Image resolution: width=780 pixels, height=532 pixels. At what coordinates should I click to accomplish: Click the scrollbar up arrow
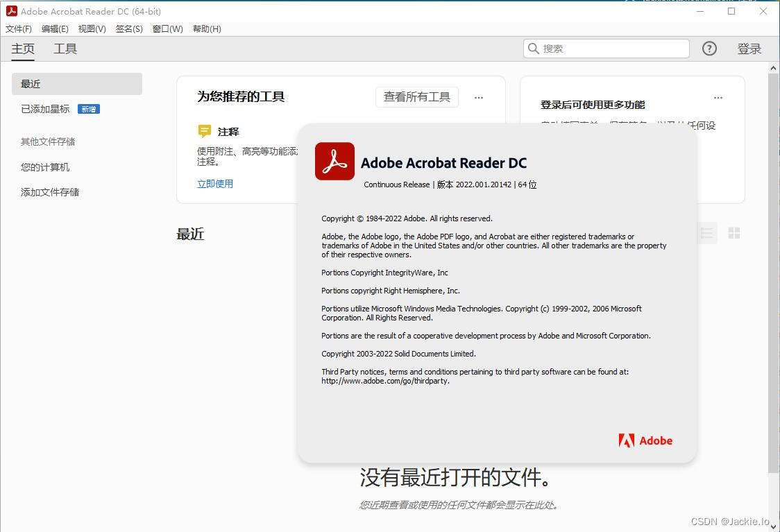click(x=774, y=67)
